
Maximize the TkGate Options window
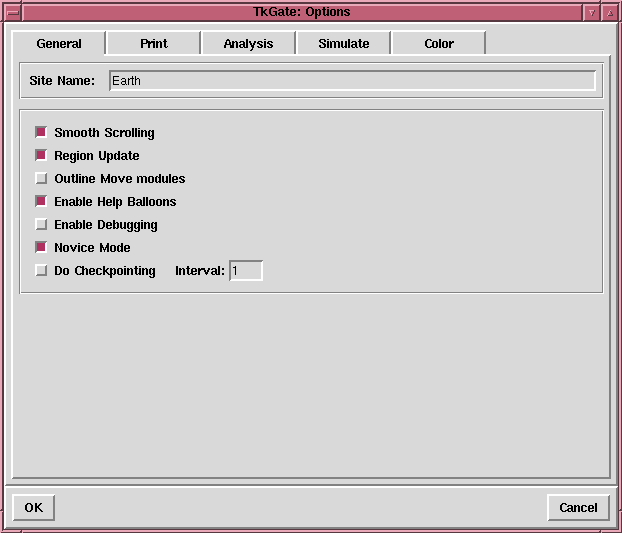[610, 13]
